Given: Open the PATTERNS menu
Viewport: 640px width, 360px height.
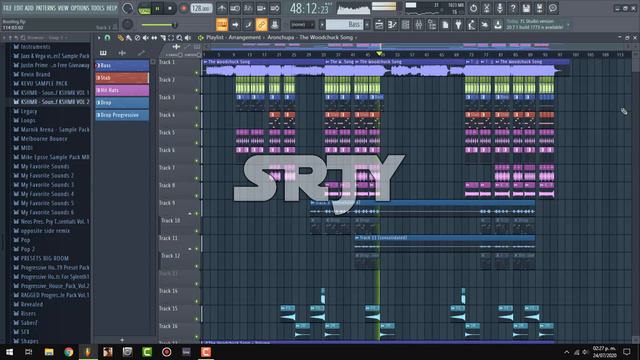Looking at the screenshot, I should point(45,8).
